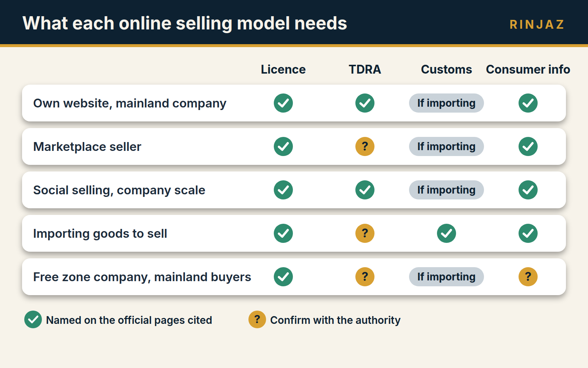This screenshot has height=368, width=588.
Task: Click legend green checkmark icon
Action: 33,319
